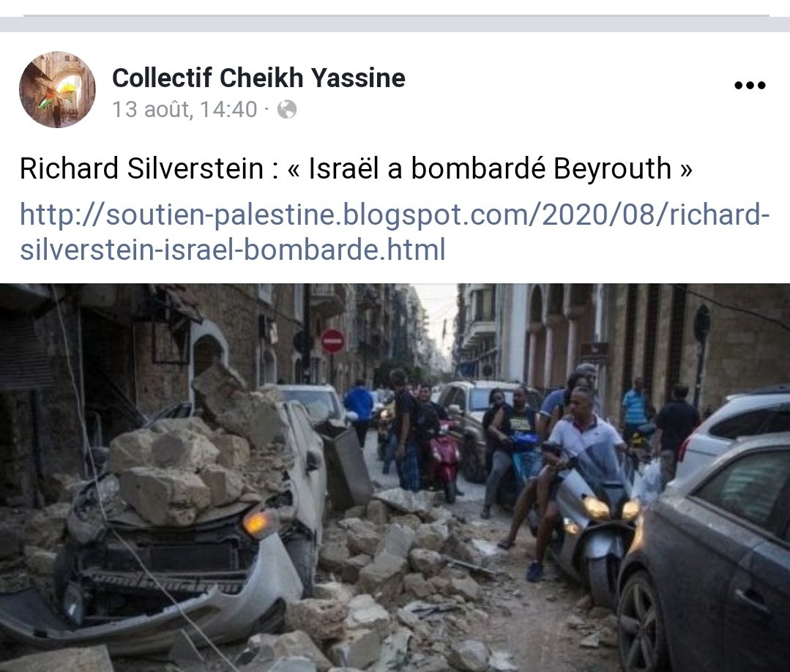The image size is (790, 672).
Task: Click the globe public audience icon
Action: pyautogui.click(x=287, y=109)
